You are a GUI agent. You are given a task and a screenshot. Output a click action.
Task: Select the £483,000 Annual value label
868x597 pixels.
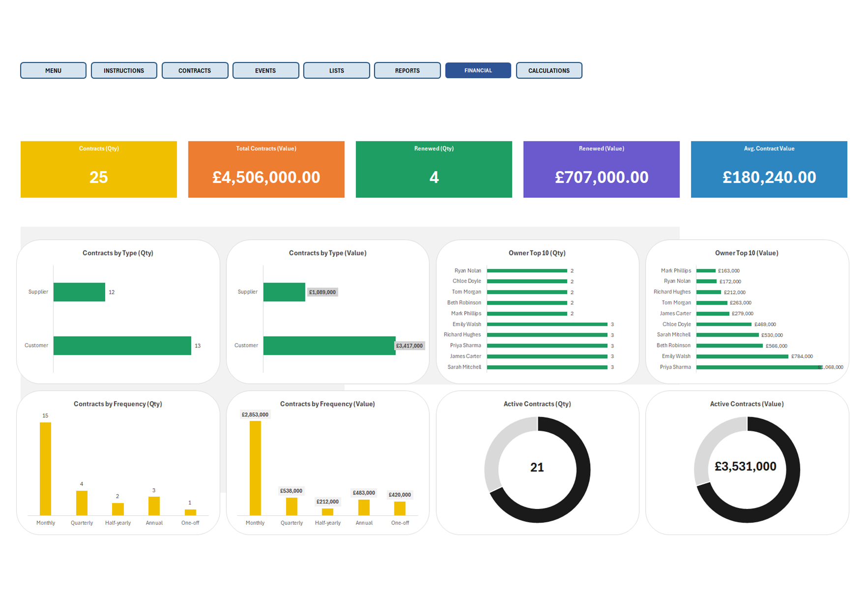pos(364,493)
